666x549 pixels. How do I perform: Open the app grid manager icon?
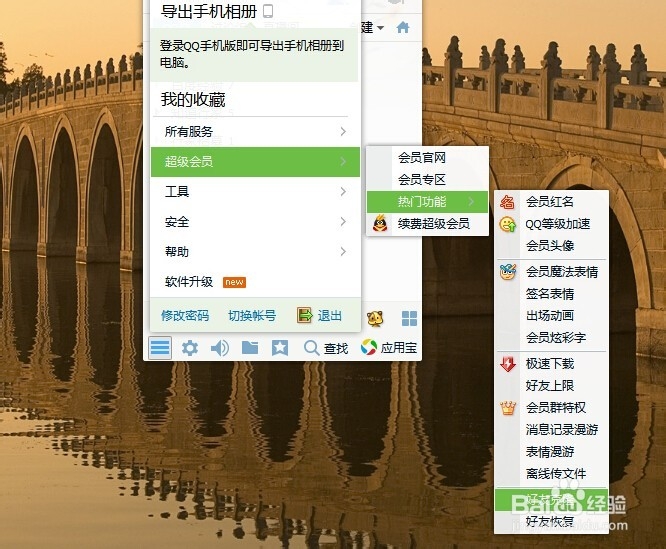click(x=409, y=318)
